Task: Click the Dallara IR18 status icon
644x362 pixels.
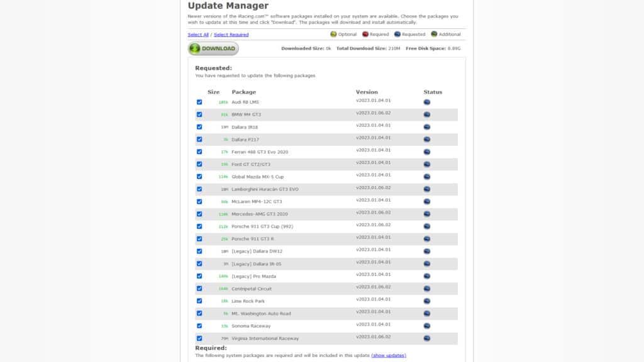Action: pos(427,127)
